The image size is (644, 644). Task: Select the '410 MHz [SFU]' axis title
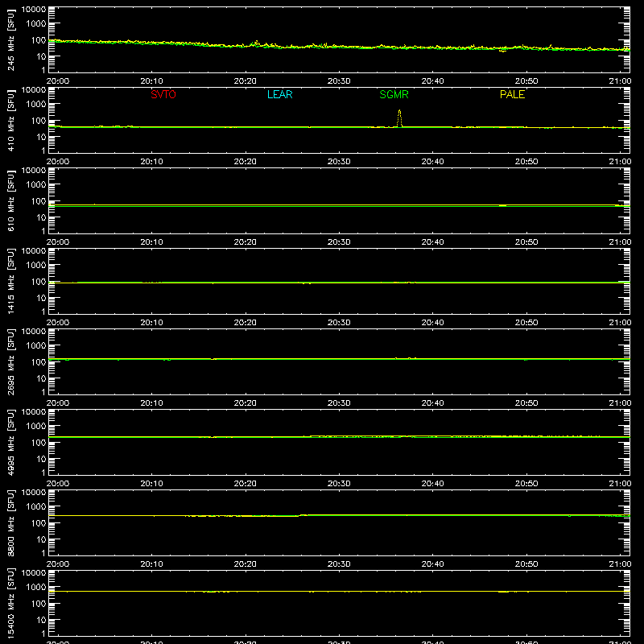point(10,120)
